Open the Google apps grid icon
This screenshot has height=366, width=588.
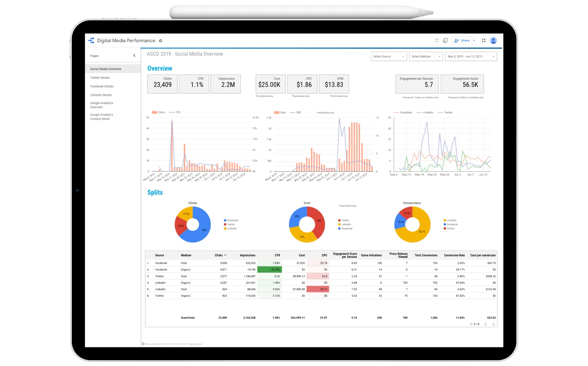(x=483, y=40)
